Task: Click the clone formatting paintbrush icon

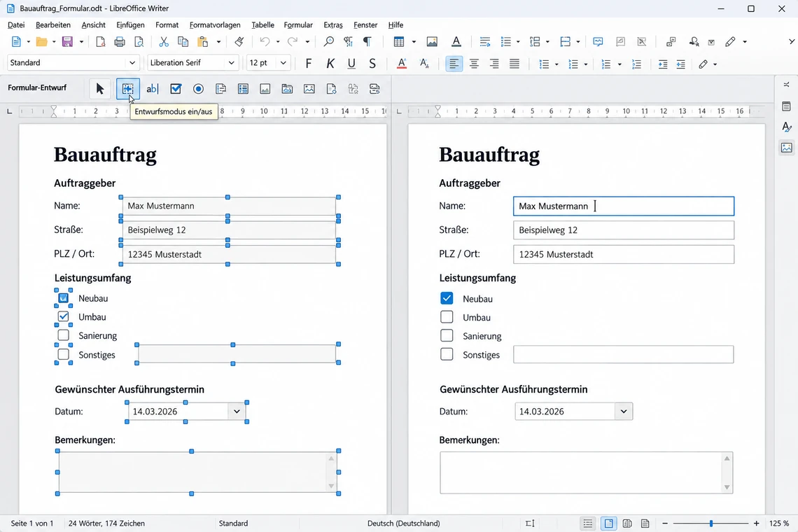Action: 239,42
